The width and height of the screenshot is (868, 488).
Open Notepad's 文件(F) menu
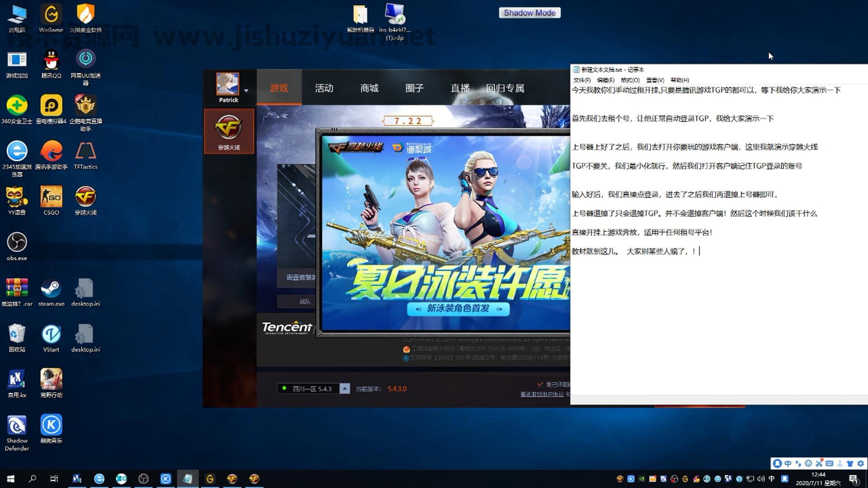(x=582, y=80)
